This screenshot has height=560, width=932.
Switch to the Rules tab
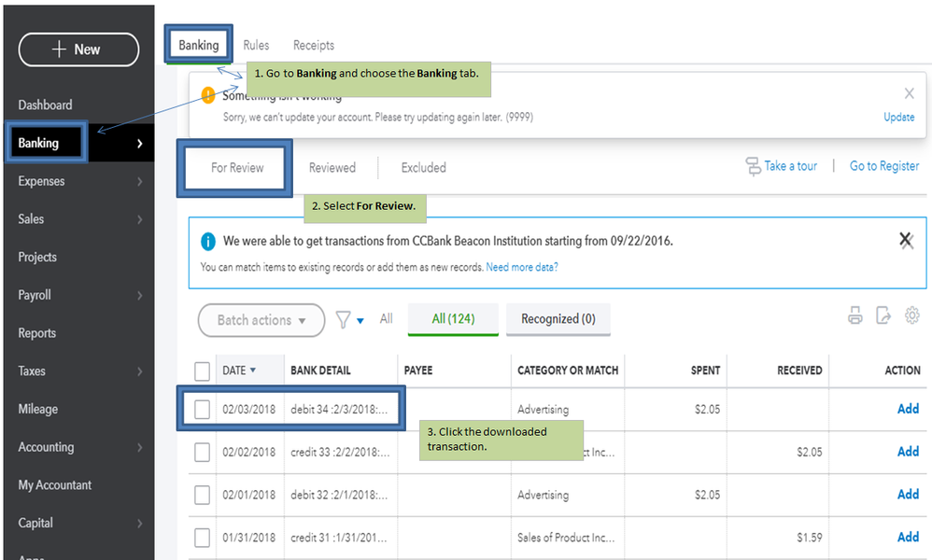click(x=256, y=45)
